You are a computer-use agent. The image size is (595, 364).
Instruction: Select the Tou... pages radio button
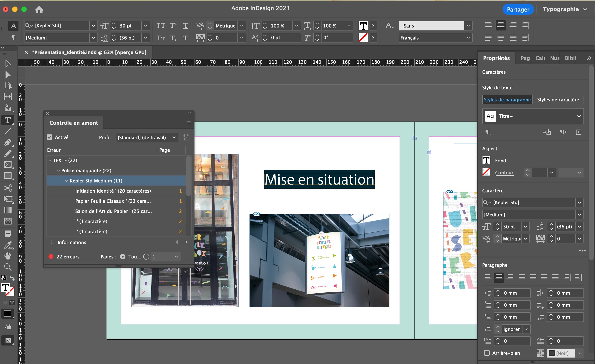point(123,257)
